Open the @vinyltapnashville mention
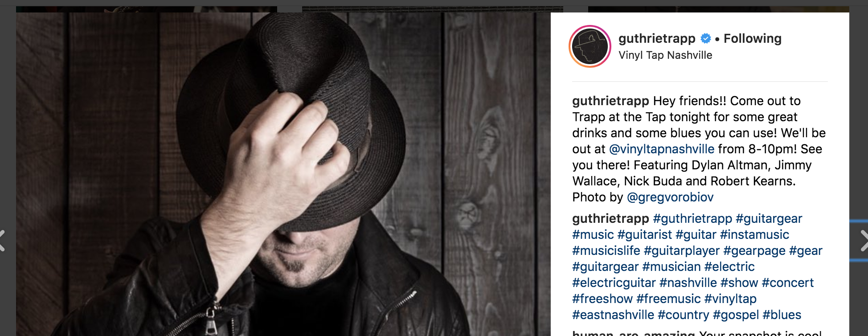 [662, 149]
